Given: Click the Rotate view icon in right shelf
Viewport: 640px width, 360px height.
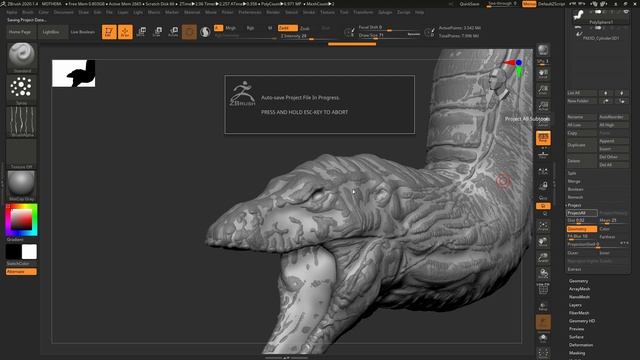Looking at the screenshot, I should (x=543, y=273).
